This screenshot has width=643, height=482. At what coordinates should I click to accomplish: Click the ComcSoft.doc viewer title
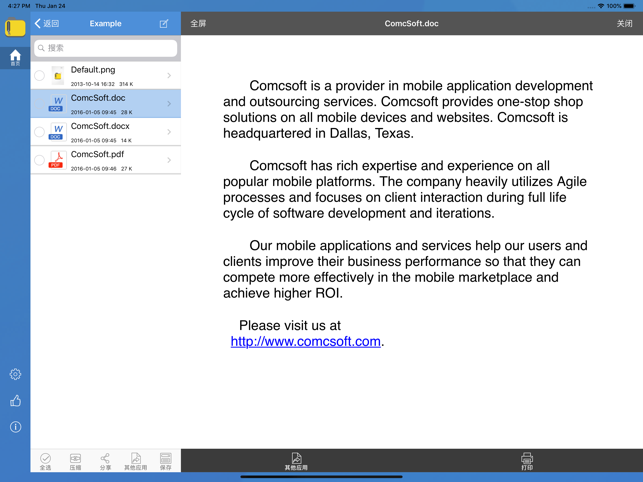pyautogui.click(x=411, y=23)
